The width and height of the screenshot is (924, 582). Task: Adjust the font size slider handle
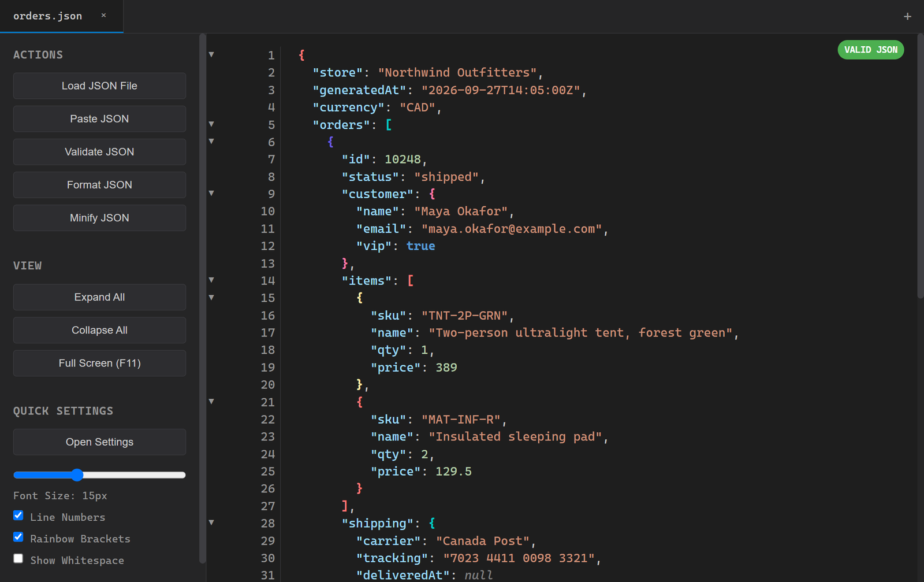click(x=77, y=475)
